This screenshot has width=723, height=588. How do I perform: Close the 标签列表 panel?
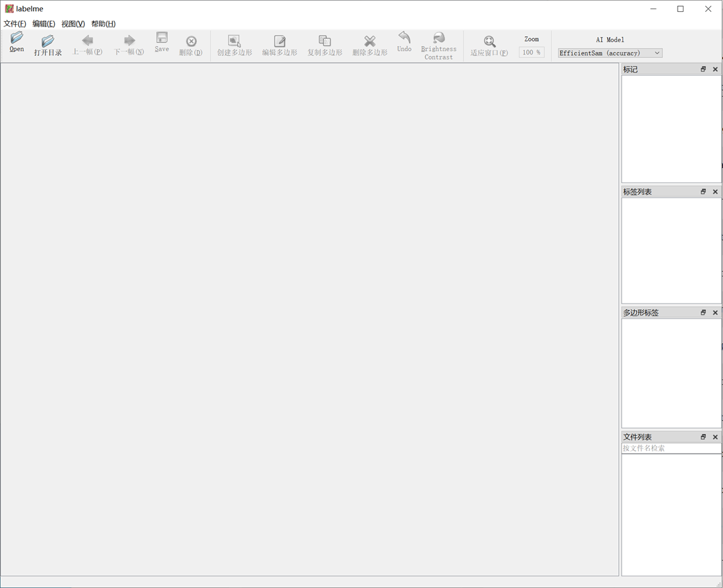(x=715, y=192)
